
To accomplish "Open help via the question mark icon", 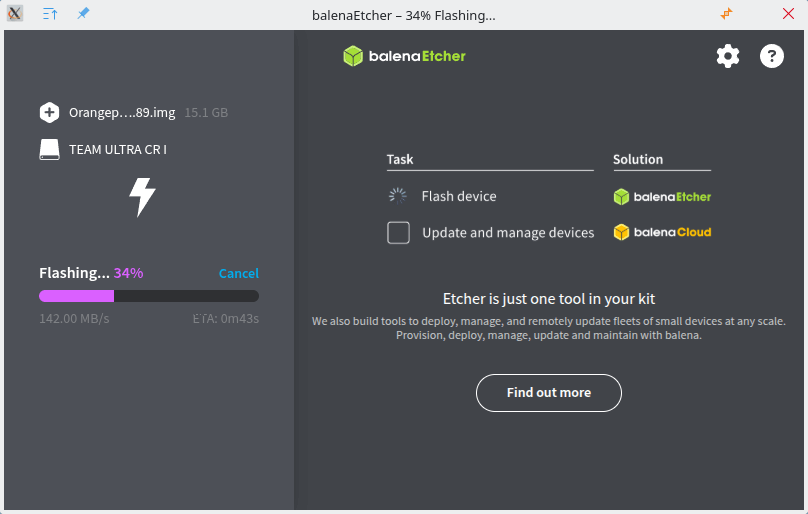I will 772,56.
